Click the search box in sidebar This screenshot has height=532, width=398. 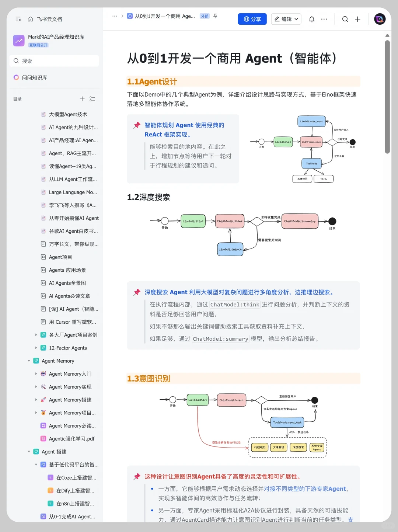point(54,61)
